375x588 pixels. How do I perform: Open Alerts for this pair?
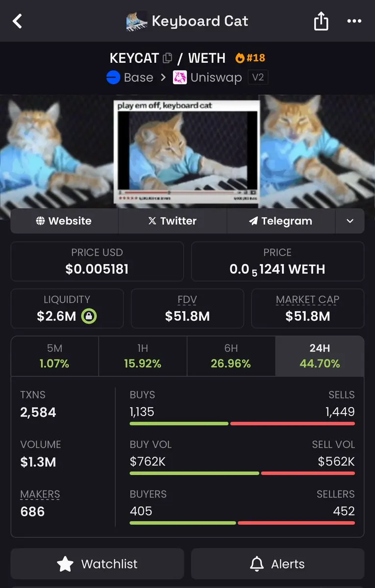[x=277, y=564]
